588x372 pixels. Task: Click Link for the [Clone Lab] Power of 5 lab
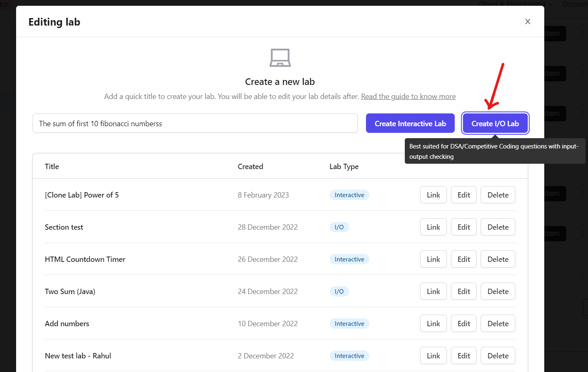click(x=433, y=195)
